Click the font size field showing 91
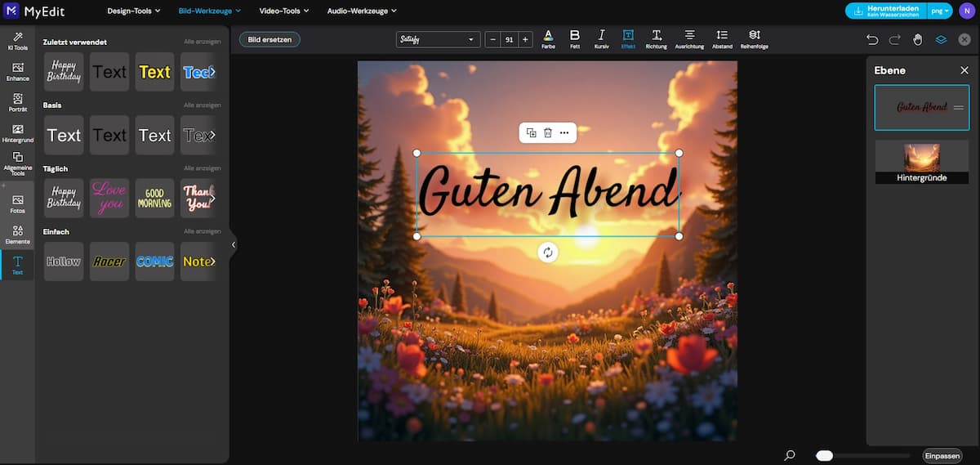Screen dimensions: 980x465 coord(509,39)
